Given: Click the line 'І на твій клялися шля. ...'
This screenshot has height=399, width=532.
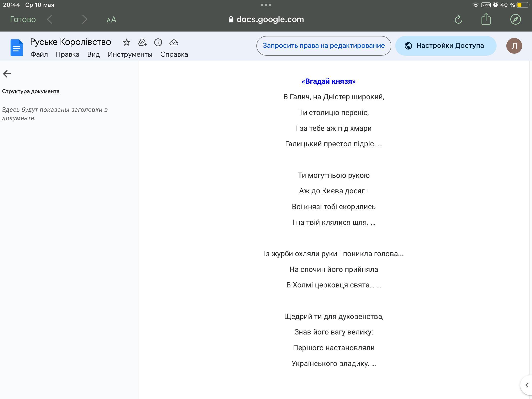Looking at the screenshot, I should (x=334, y=222).
